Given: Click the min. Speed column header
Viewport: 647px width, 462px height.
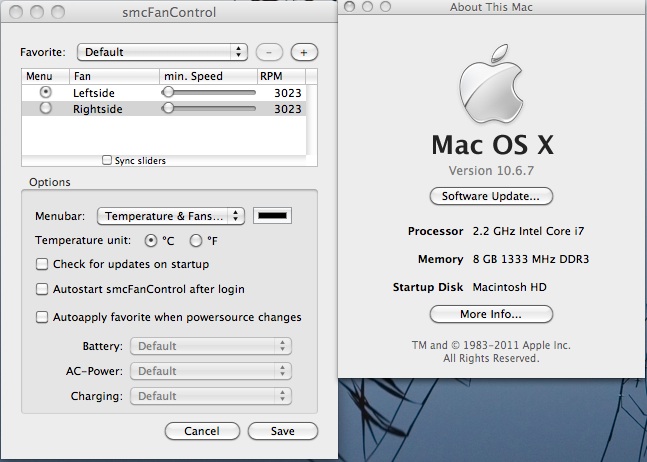Looking at the screenshot, I should coord(208,76).
